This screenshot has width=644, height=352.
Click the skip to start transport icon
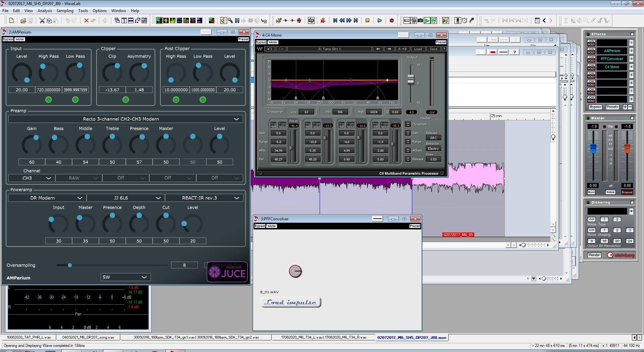[x=335, y=20]
